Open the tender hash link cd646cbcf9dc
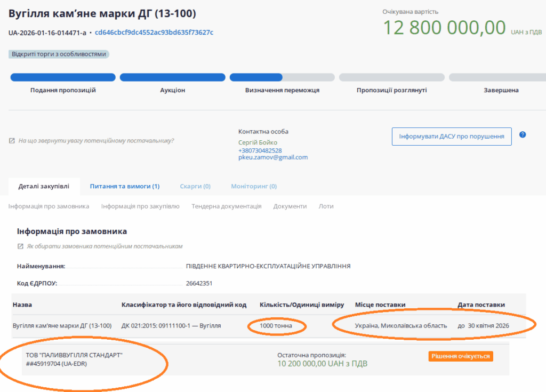The image size is (546, 392). [x=154, y=33]
